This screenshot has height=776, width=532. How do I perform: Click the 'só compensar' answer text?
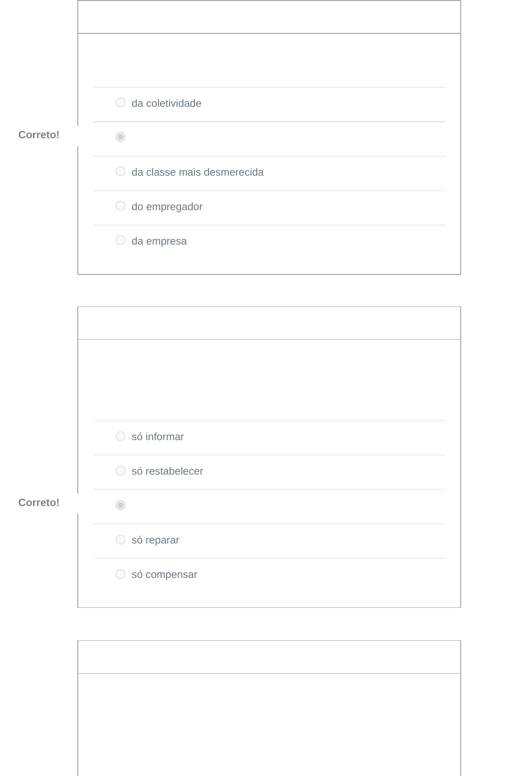pos(164,574)
